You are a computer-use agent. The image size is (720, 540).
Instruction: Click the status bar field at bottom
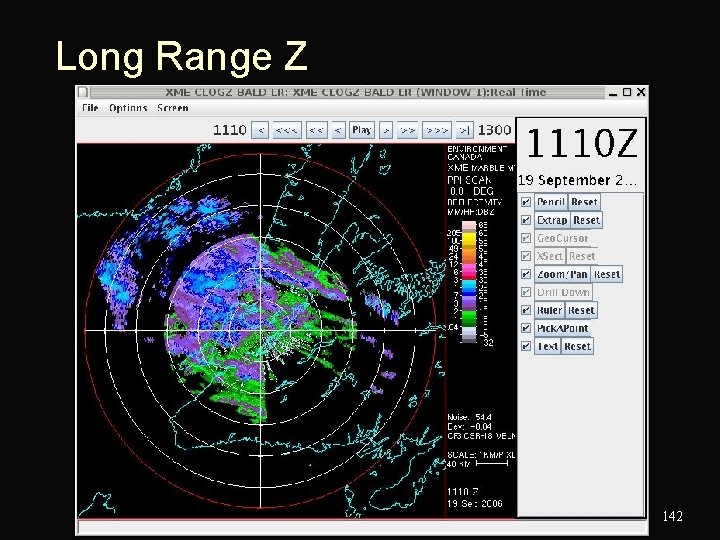[x=362, y=527]
